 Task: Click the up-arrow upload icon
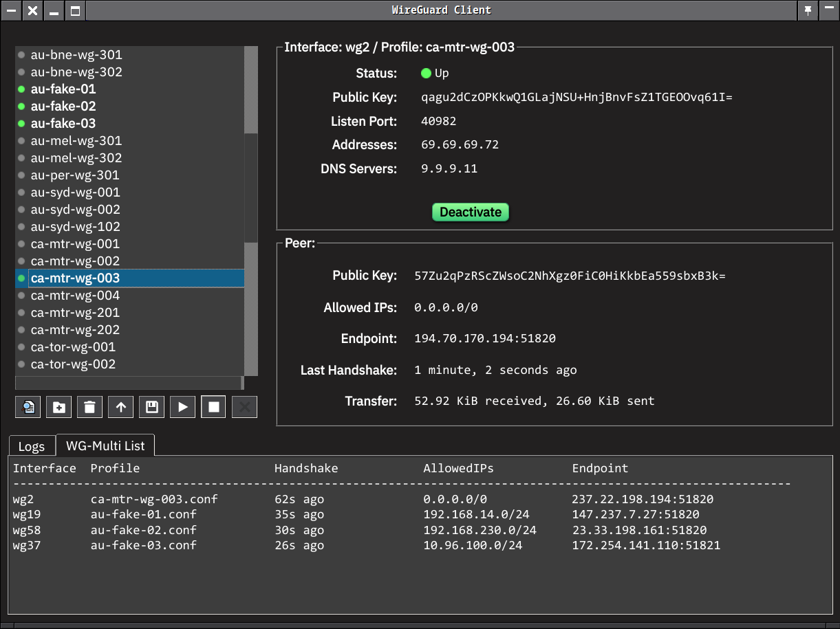(121, 407)
